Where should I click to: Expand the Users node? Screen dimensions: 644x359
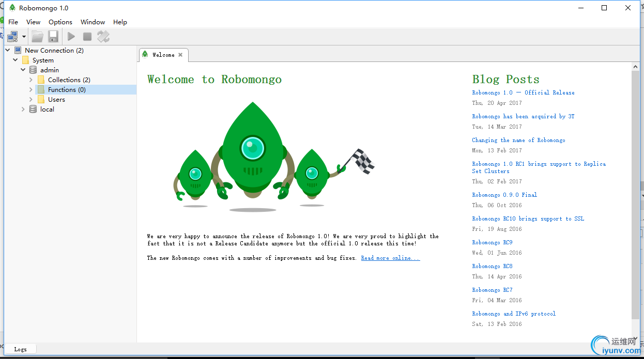[31, 99]
